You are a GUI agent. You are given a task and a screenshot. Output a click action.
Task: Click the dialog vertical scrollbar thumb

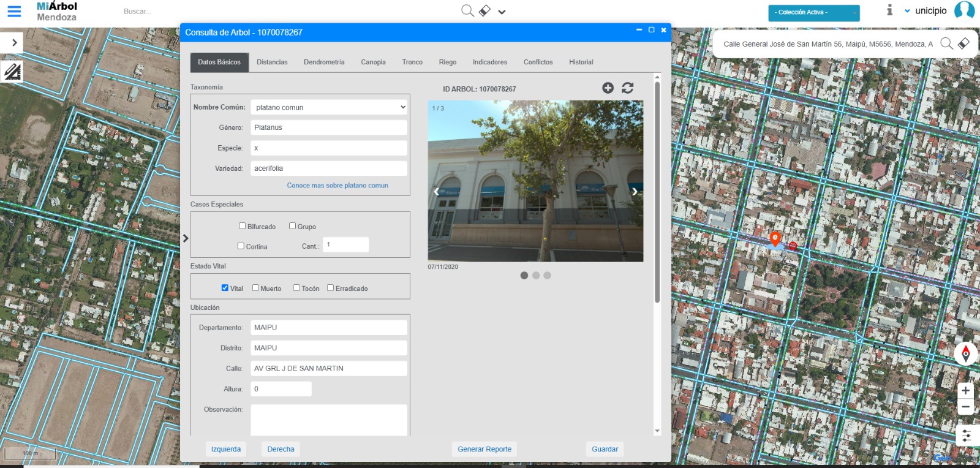pos(657,192)
